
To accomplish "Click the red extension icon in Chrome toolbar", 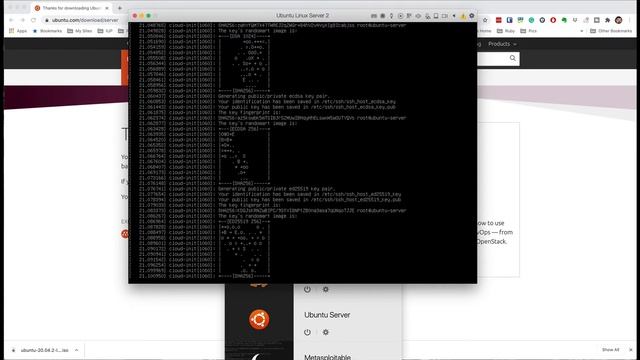I will [499, 20].
